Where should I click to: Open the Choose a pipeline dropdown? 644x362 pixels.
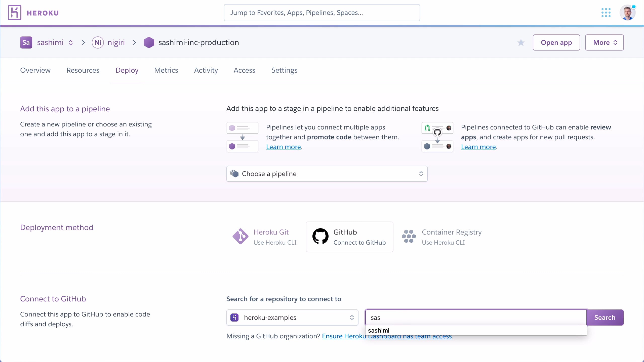click(327, 174)
